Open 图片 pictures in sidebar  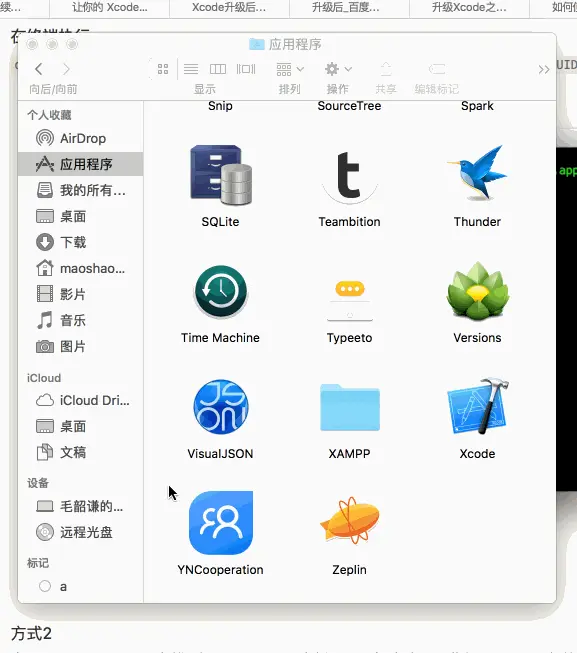pos(80,346)
